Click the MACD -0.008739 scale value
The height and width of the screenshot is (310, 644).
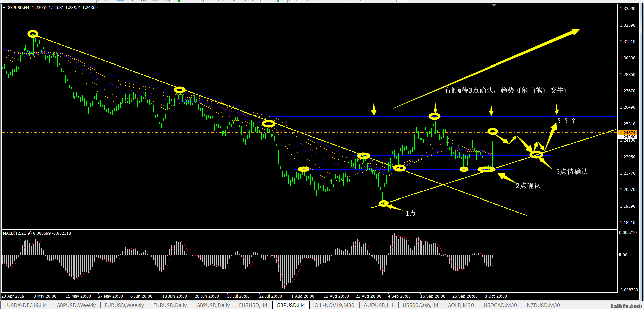[628, 290]
